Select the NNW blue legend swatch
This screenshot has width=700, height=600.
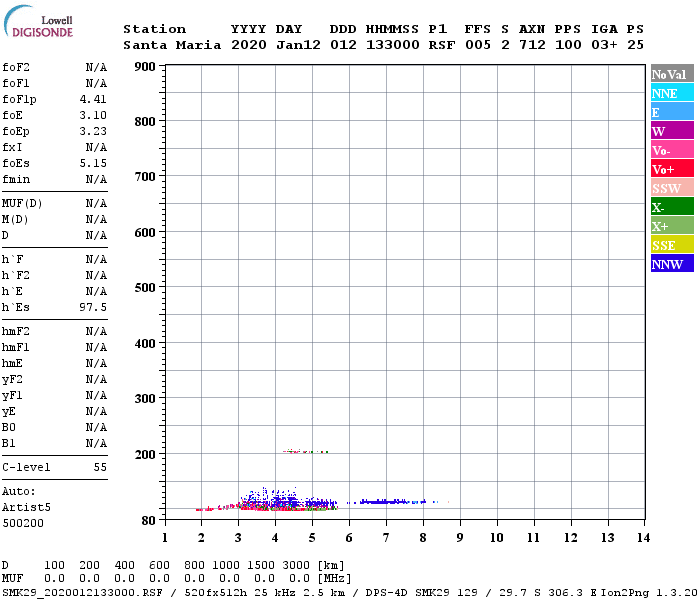point(672,263)
